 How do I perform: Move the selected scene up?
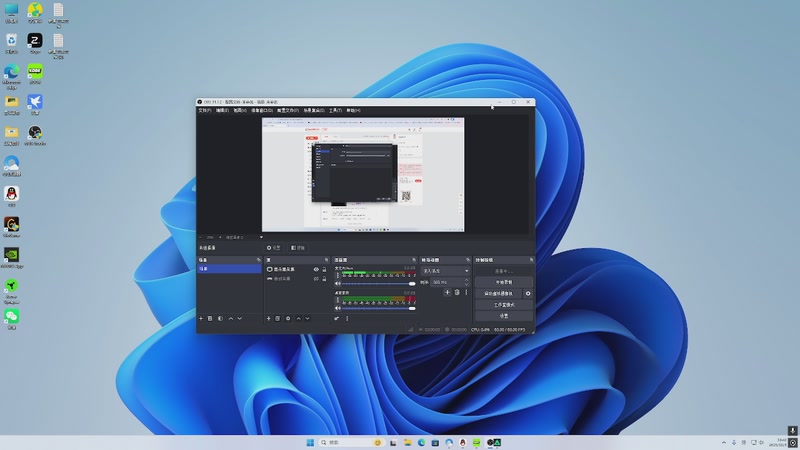(x=231, y=318)
